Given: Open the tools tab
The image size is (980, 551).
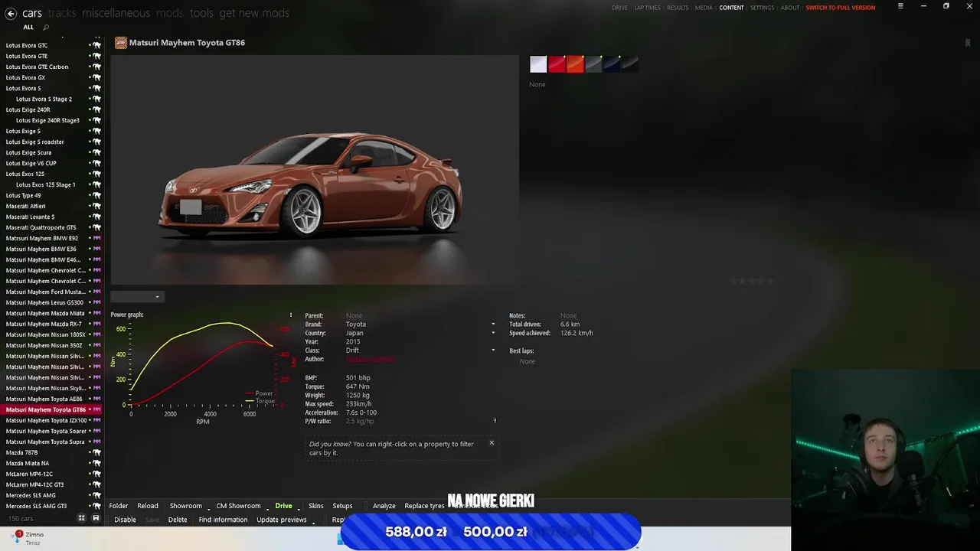Looking at the screenshot, I should [201, 13].
